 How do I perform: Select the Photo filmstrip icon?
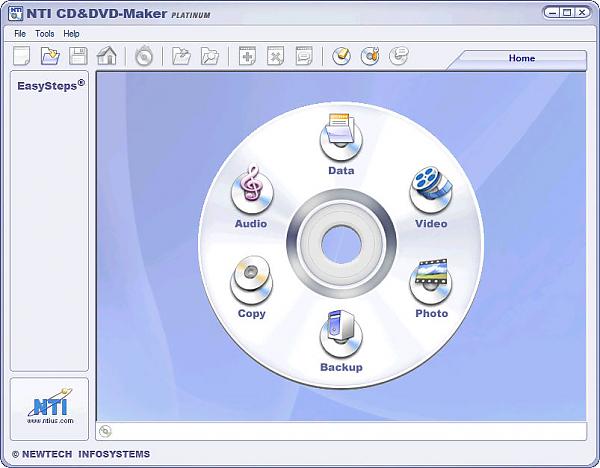(x=430, y=282)
